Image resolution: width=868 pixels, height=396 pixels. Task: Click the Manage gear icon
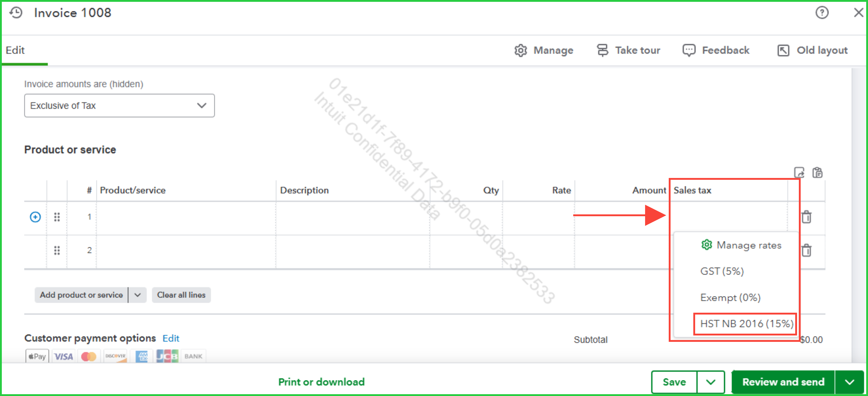tap(521, 51)
